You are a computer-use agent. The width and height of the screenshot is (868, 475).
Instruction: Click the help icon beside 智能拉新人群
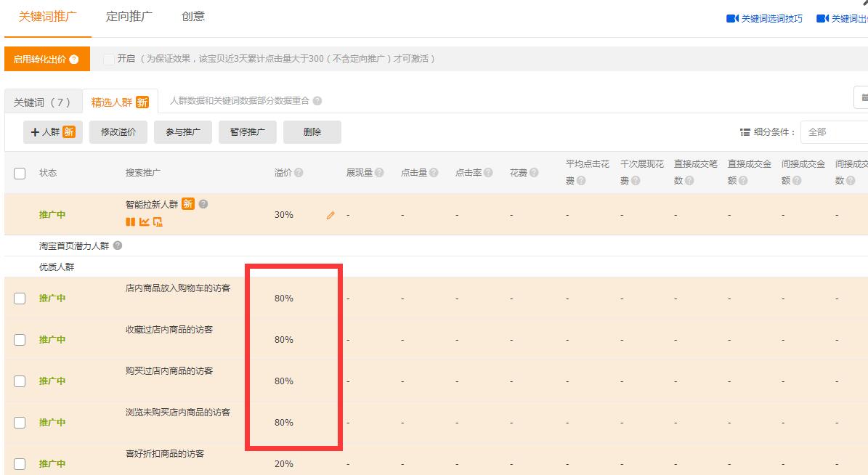point(203,204)
